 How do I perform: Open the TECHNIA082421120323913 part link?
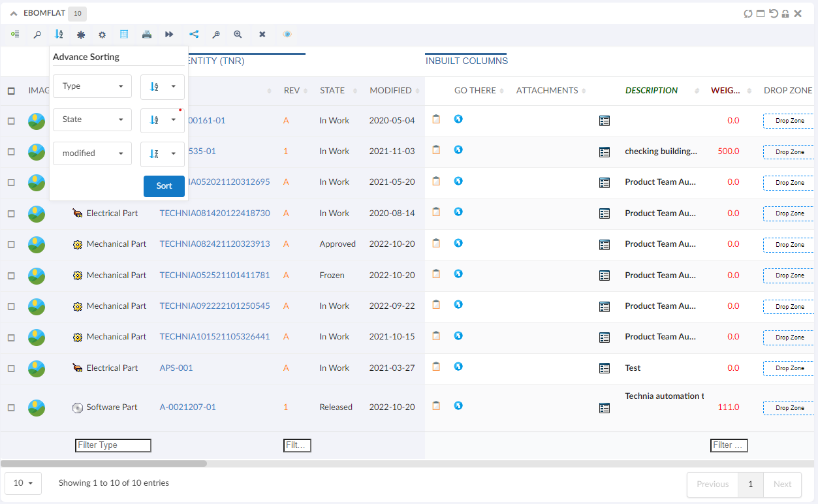(x=214, y=244)
